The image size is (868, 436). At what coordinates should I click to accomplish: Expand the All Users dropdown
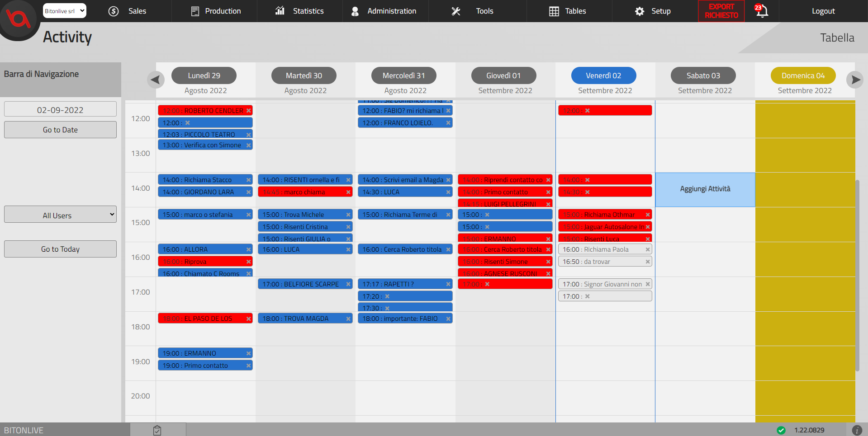click(x=60, y=215)
